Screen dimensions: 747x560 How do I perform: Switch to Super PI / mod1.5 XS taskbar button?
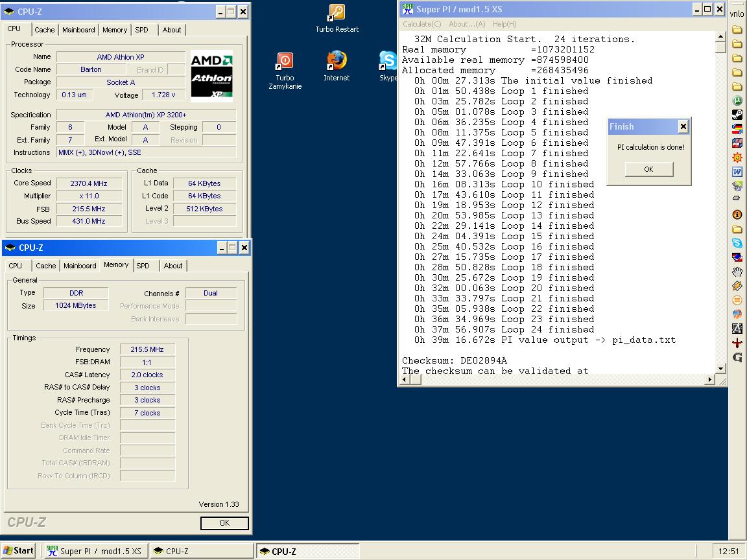point(96,551)
